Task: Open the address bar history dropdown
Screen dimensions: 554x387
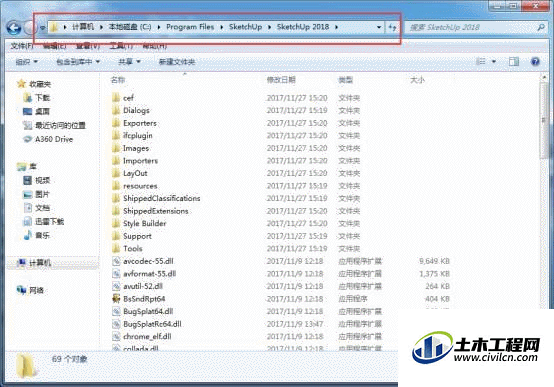Action: 379,27
